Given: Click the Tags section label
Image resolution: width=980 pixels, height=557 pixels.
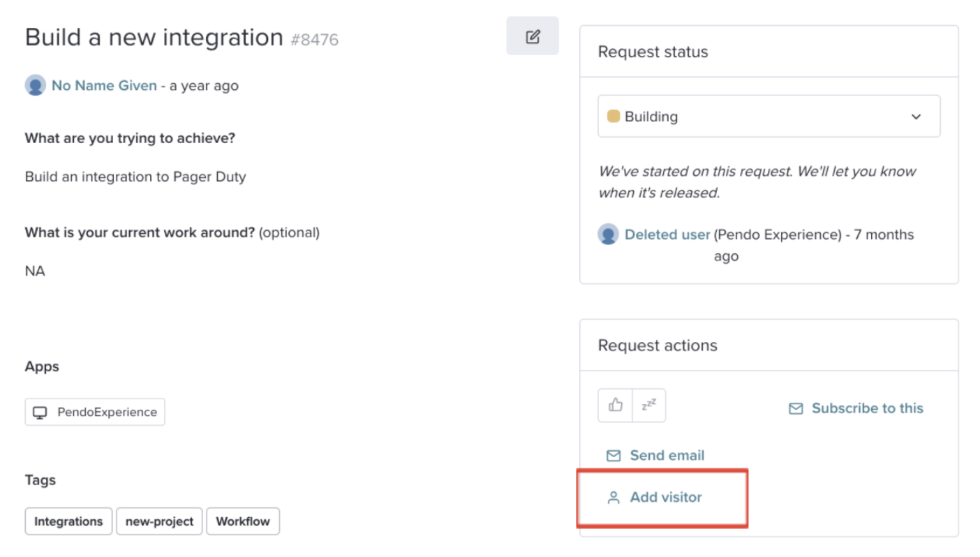Looking at the screenshot, I should [x=40, y=480].
